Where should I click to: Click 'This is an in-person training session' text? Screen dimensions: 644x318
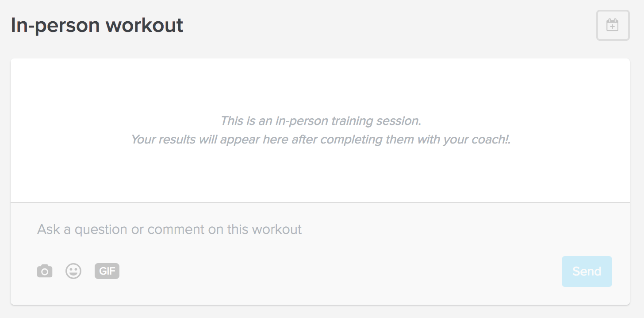point(321,120)
